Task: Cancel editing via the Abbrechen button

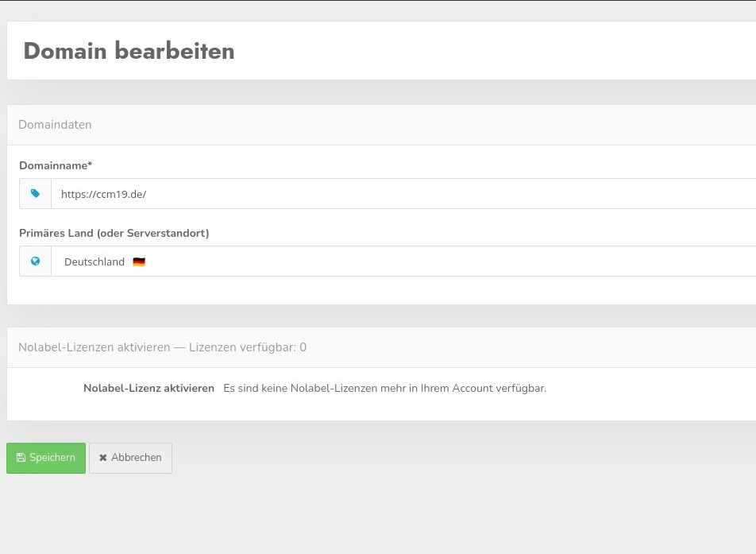Action: coord(131,458)
